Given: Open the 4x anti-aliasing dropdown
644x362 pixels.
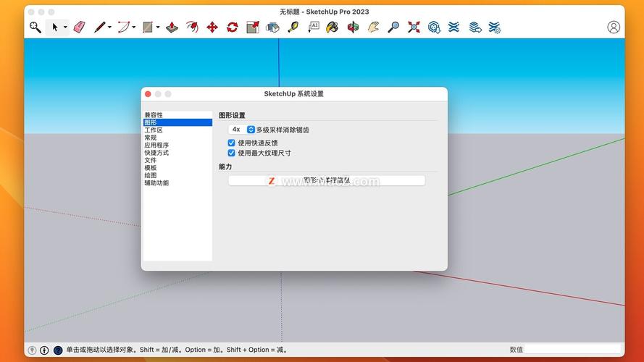Looking at the screenshot, I should point(242,130).
